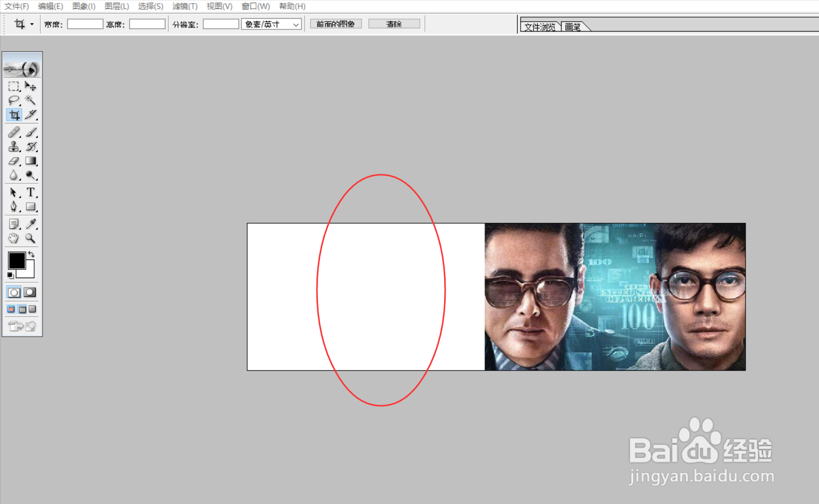The image size is (819, 504).
Task: Switch to 文件浏览 palette tab
Action: click(x=540, y=27)
